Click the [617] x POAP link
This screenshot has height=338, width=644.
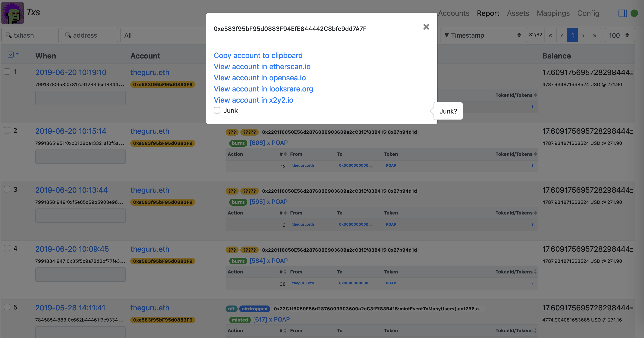[271, 320]
